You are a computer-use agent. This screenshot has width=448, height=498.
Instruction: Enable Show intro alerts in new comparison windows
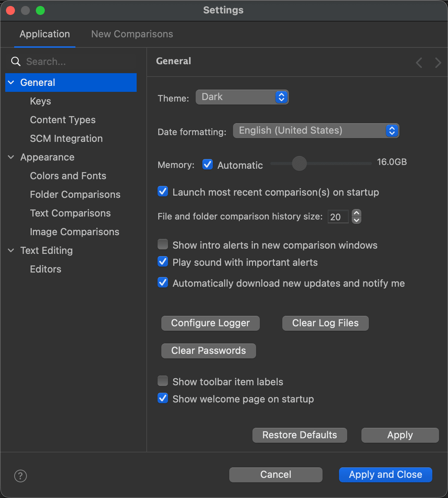[163, 245]
